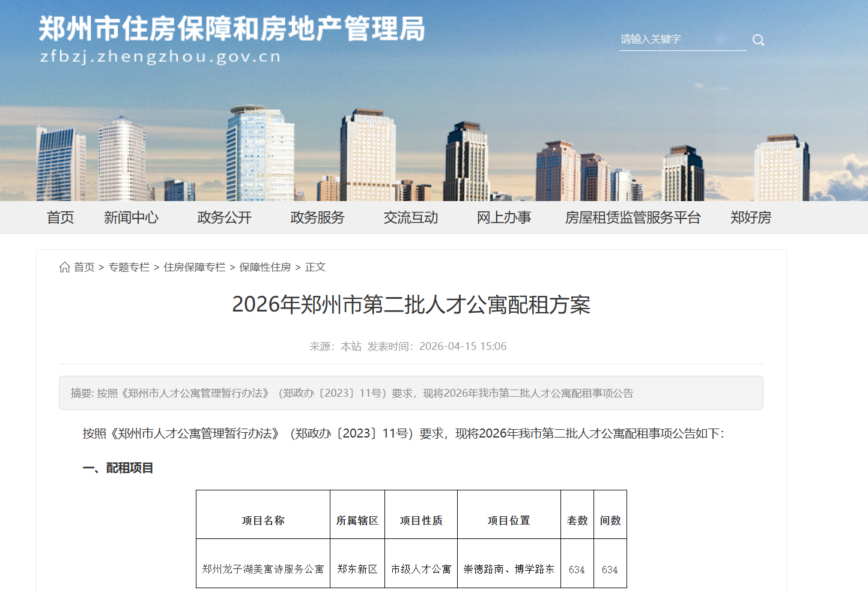Type in the keyword search field
The height and width of the screenshot is (593, 868).
click(x=682, y=40)
